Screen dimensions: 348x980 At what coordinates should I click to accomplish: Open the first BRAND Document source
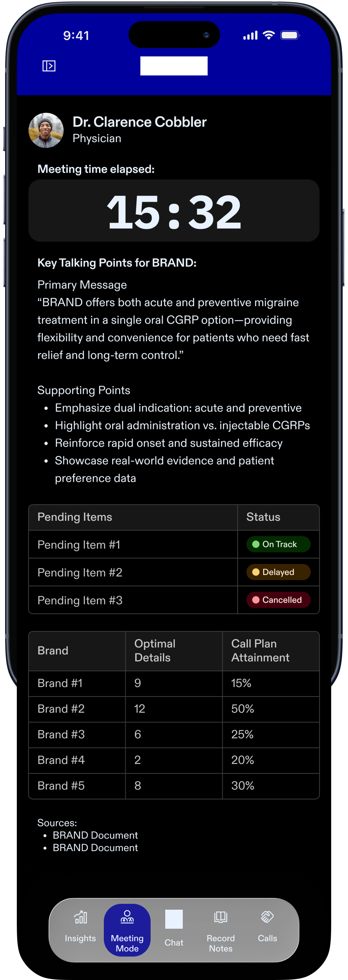tap(95, 835)
